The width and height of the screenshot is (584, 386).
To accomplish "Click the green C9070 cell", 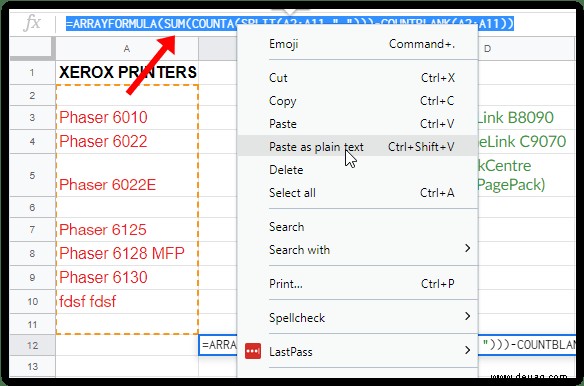I will click(x=526, y=142).
